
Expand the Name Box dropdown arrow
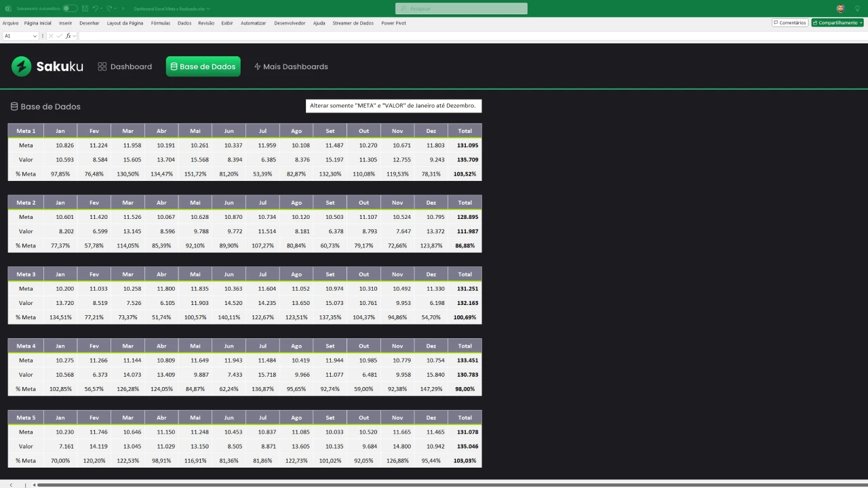(x=35, y=36)
